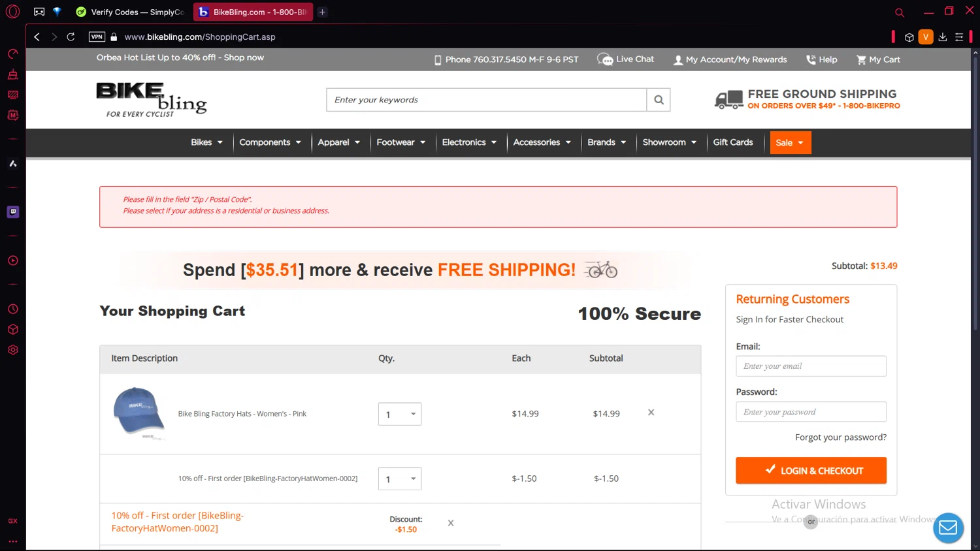Screen dimensions: 980x551
Task: Open the Gift Cards page
Action: (x=733, y=142)
